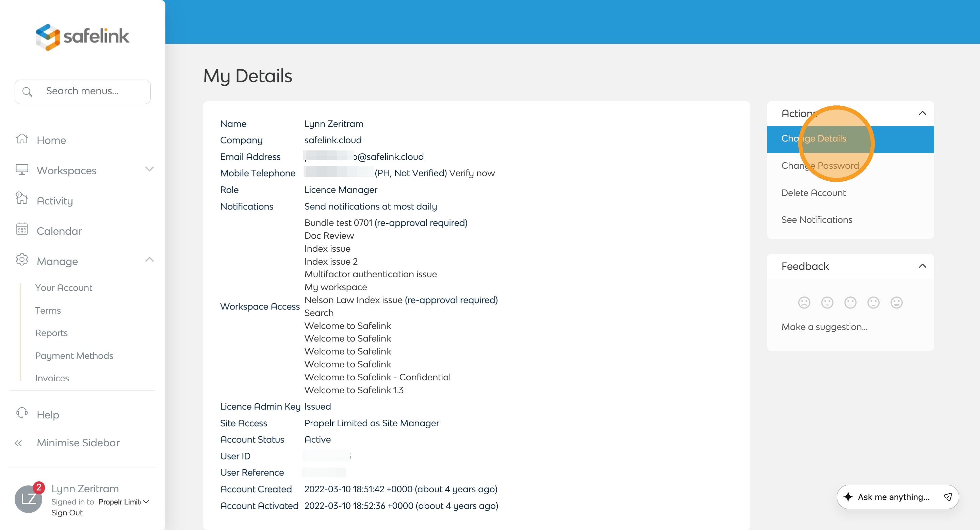This screenshot has height=530, width=980.
Task: Click the Help headset icon
Action: pyautogui.click(x=22, y=413)
